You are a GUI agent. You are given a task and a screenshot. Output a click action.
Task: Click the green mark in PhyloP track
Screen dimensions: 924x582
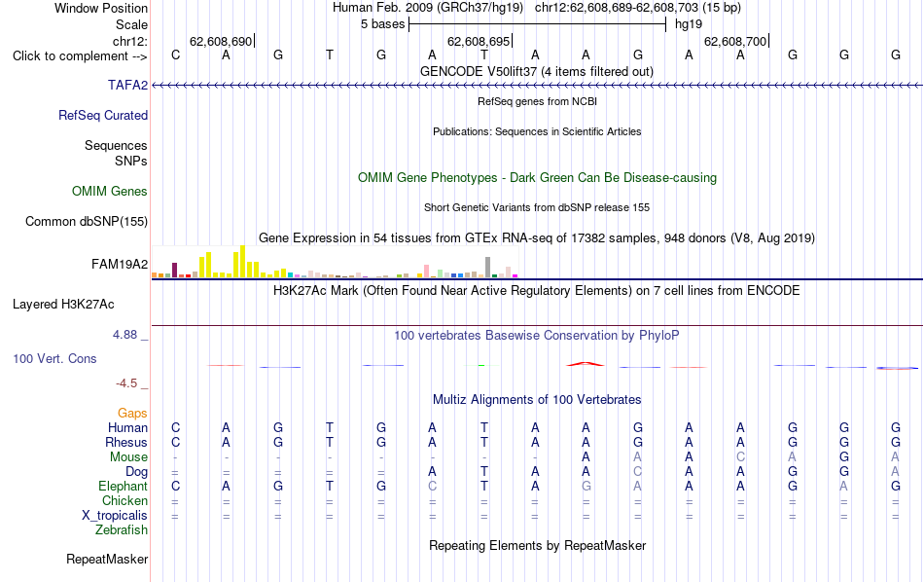tap(481, 366)
